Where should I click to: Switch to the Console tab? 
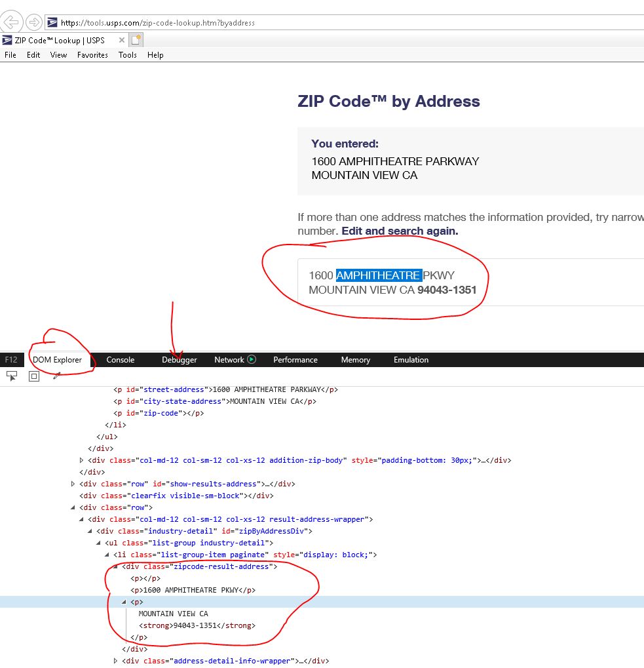tap(121, 360)
